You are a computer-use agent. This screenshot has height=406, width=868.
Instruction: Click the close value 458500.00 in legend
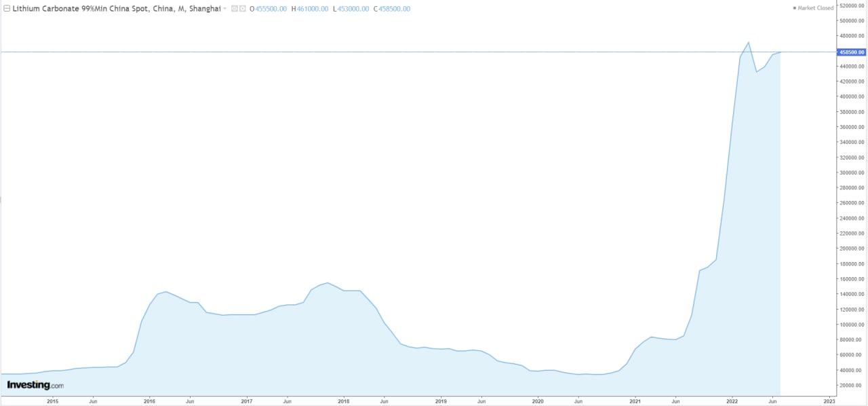click(394, 9)
